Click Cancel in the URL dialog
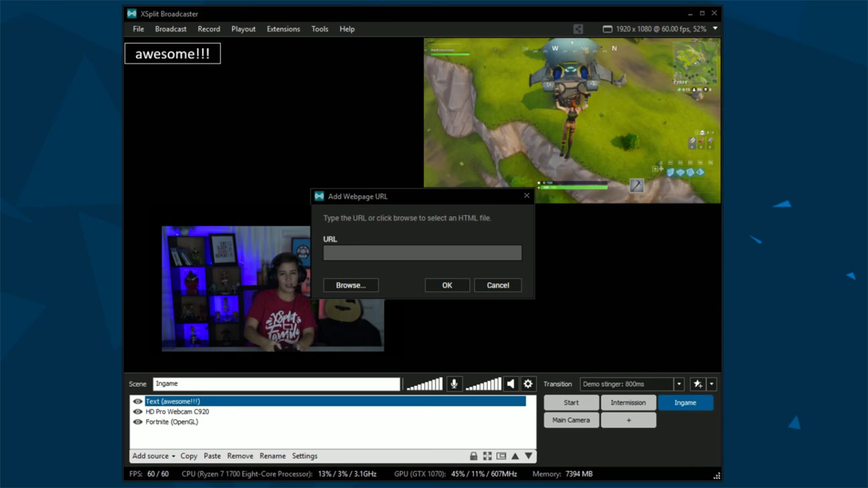 (498, 285)
